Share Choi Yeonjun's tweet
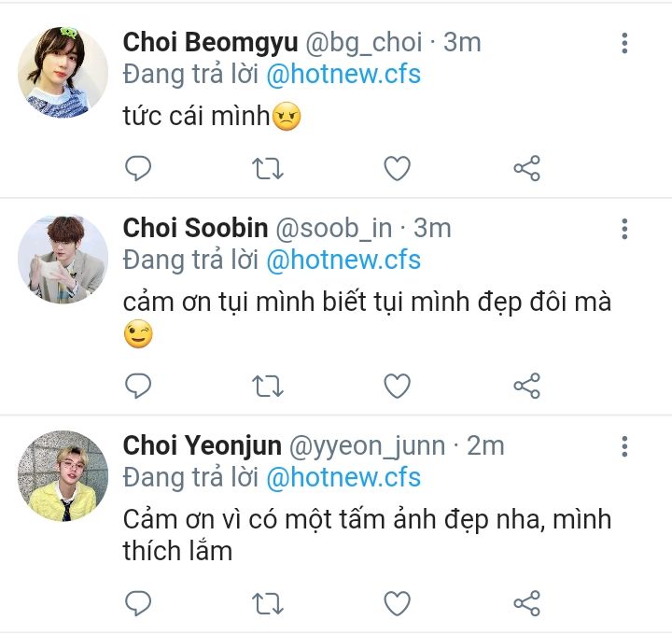The image size is (672, 634). (526, 603)
